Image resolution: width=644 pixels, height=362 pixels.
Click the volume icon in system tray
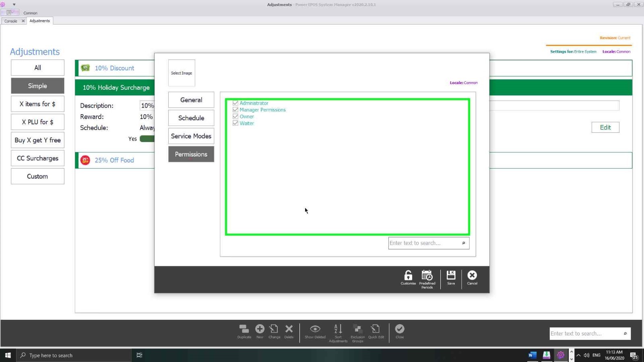[586, 355]
